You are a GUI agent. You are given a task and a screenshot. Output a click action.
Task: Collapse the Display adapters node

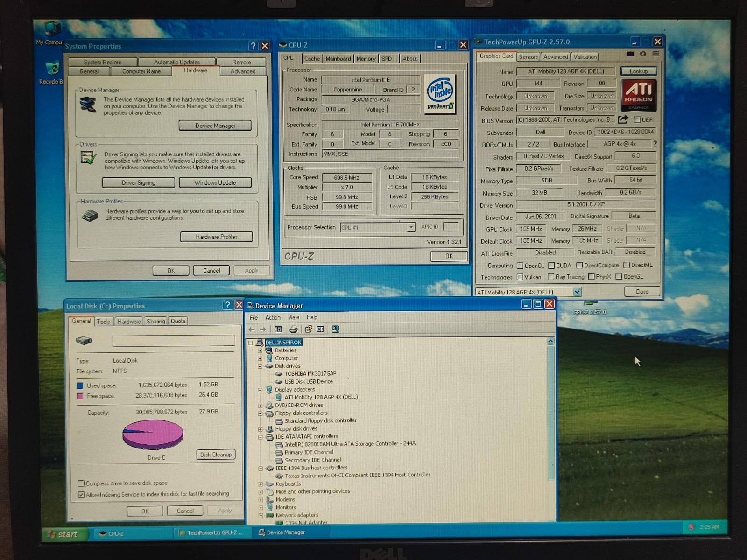coord(260,390)
